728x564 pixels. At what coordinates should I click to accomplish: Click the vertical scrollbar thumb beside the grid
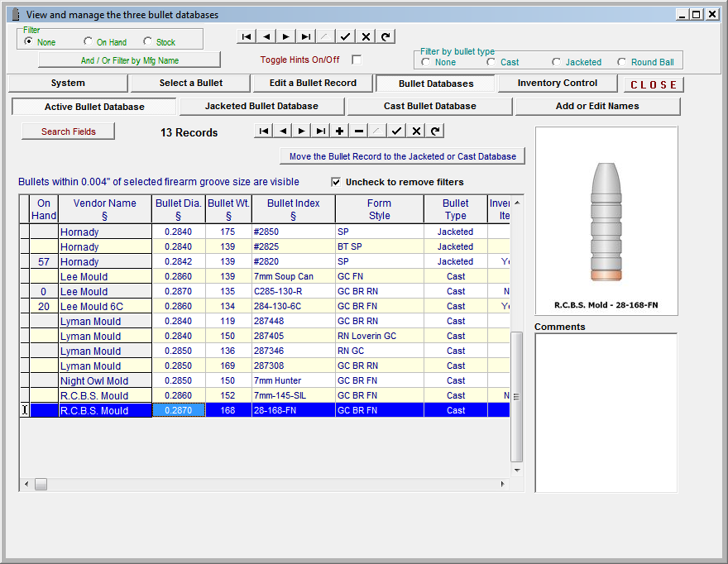tap(517, 397)
